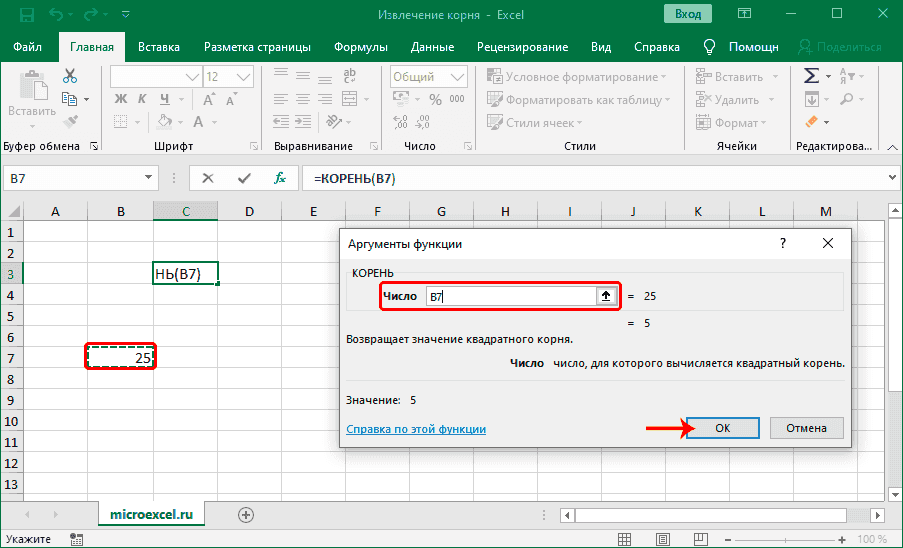Open the Формулы ribbon tab

click(x=361, y=47)
